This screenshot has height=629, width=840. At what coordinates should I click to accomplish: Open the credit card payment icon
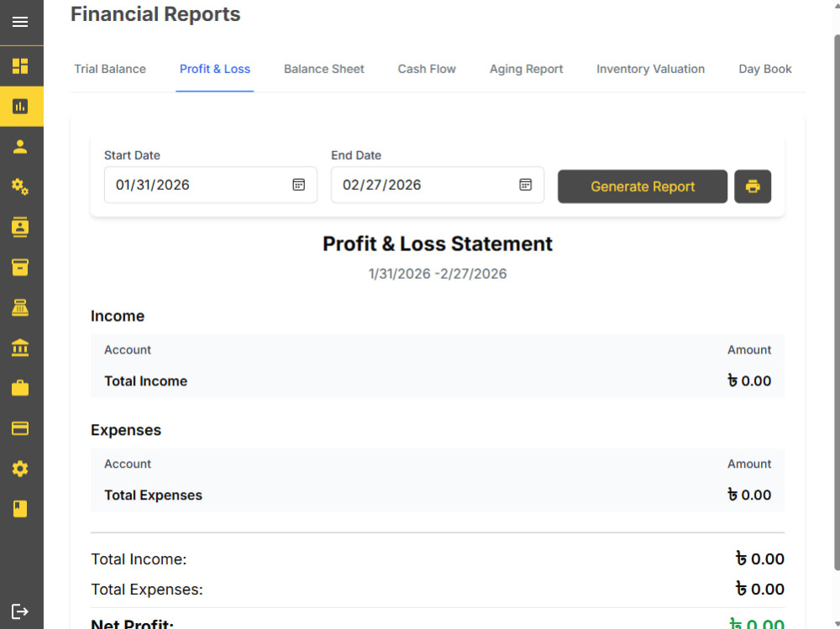coord(20,428)
